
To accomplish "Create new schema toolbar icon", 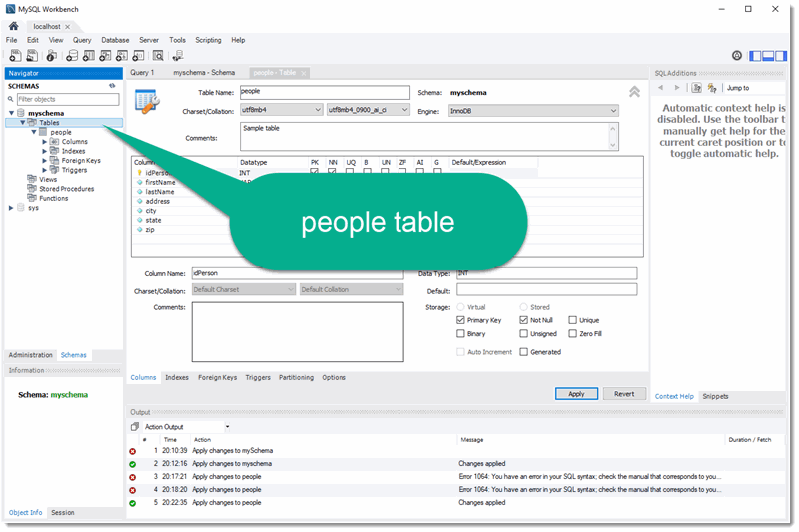I will coord(72,56).
